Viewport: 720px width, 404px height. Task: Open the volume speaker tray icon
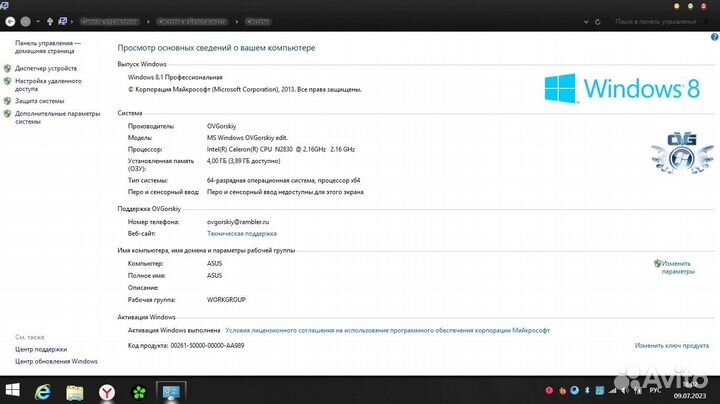coord(624,391)
